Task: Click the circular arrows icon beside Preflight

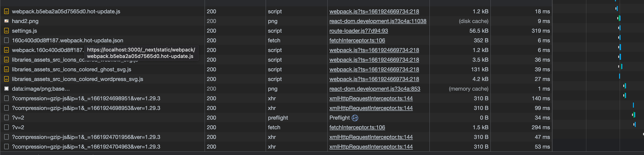Action: coord(355,118)
